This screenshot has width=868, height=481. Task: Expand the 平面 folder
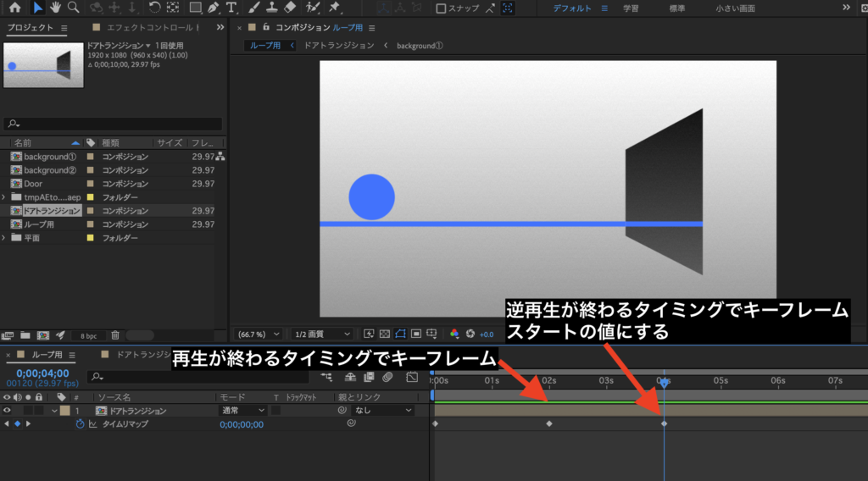click(x=5, y=238)
